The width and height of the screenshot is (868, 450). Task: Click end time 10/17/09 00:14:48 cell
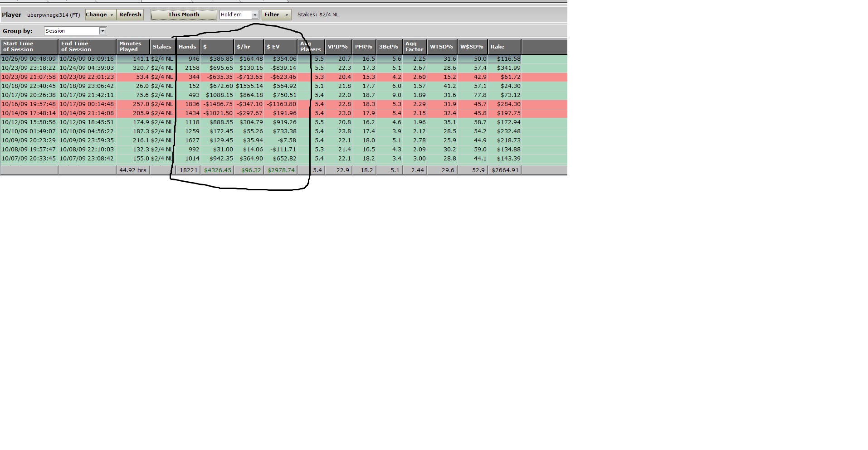(87, 104)
